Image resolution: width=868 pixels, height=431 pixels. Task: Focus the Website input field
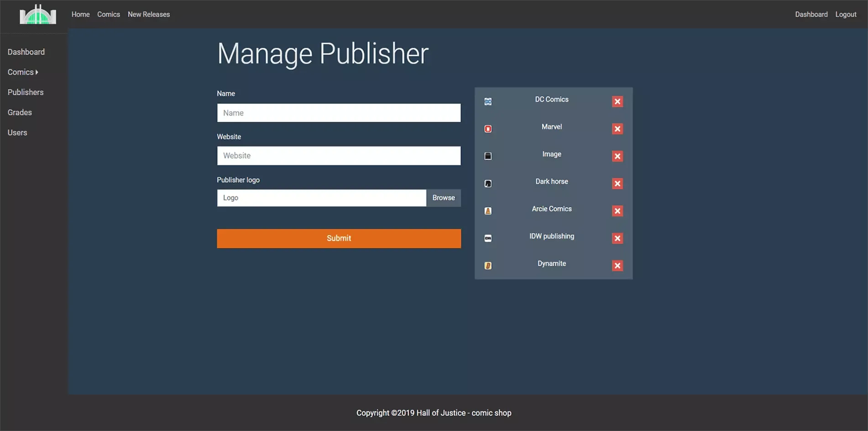coord(339,156)
